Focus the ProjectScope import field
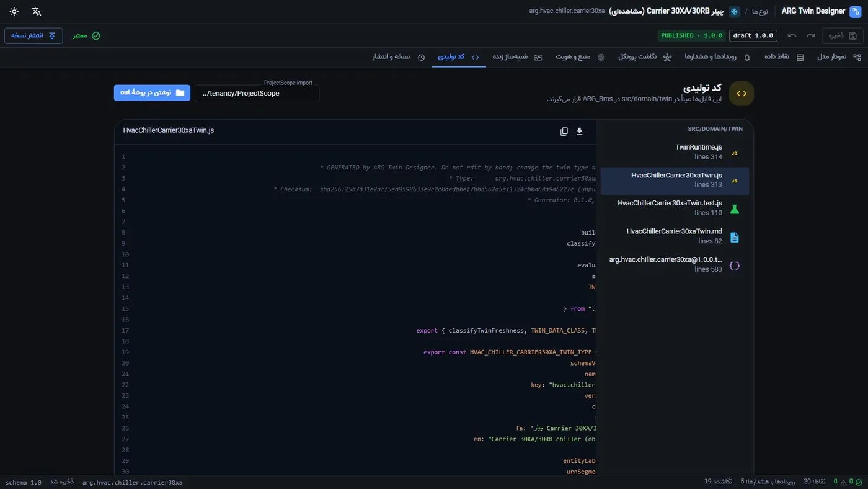Viewport: 868px width, 489px height. pyautogui.click(x=257, y=93)
